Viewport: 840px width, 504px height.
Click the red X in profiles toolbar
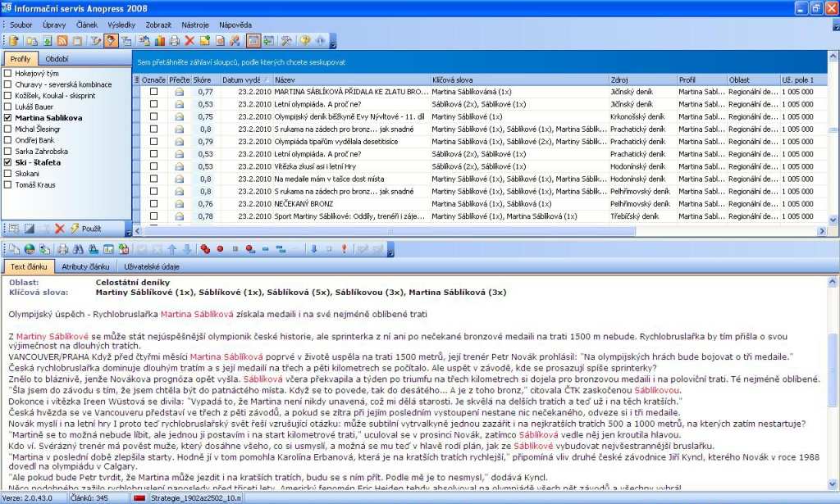[x=59, y=229]
